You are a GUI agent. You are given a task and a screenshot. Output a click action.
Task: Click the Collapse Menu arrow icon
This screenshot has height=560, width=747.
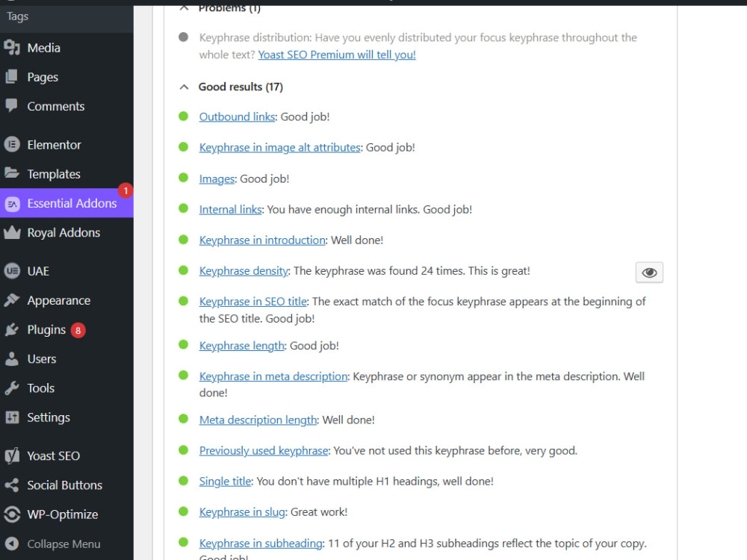coord(12,544)
